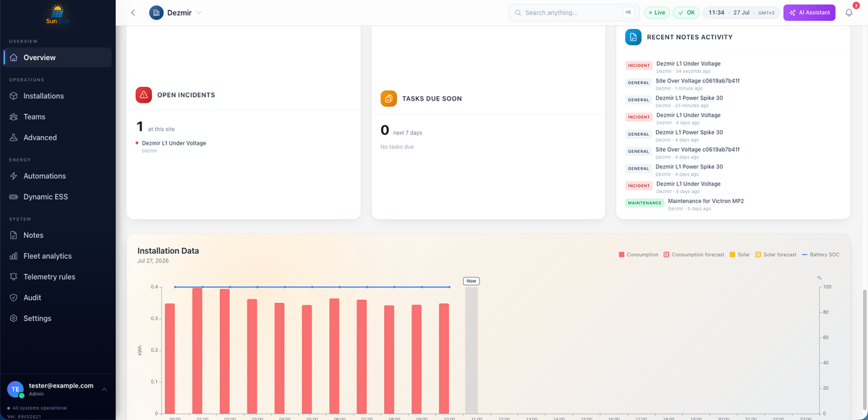This screenshot has height=420, width=868.
Task: Click the back arrow beside Dezmir
Action: 133,12
